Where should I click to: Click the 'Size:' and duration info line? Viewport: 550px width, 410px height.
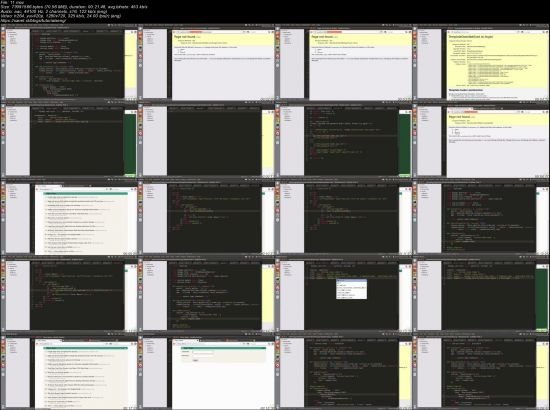point(74,7)
